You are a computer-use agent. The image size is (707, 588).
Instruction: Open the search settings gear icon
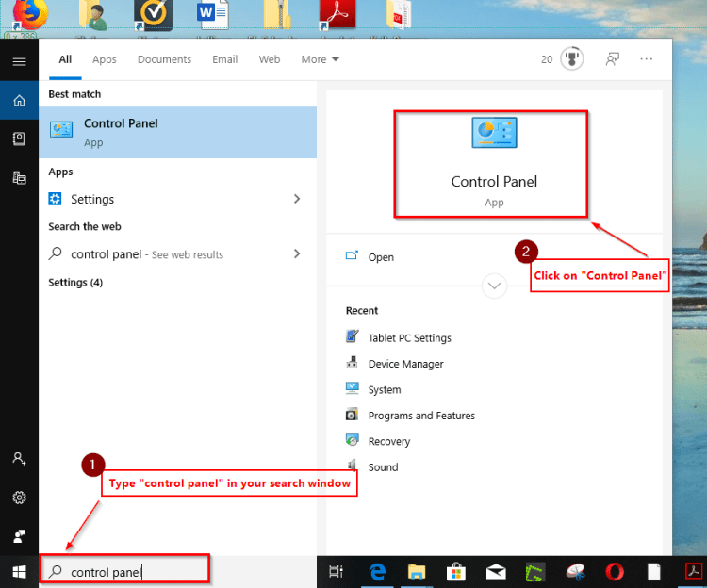pyautogui.click(x=19, y=498)
